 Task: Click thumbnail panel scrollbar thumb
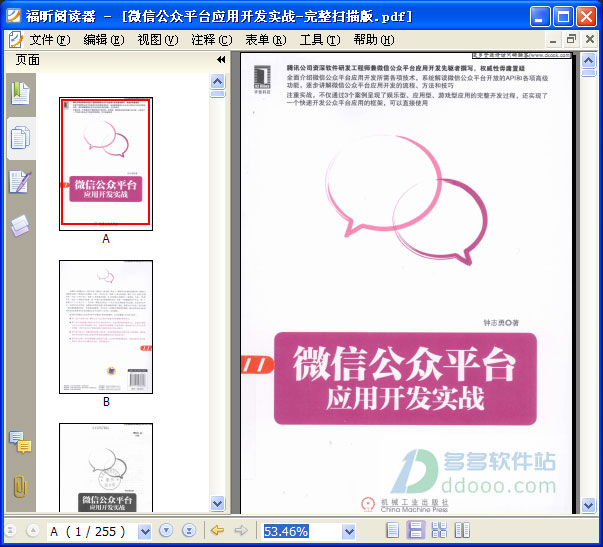(218, 93)
